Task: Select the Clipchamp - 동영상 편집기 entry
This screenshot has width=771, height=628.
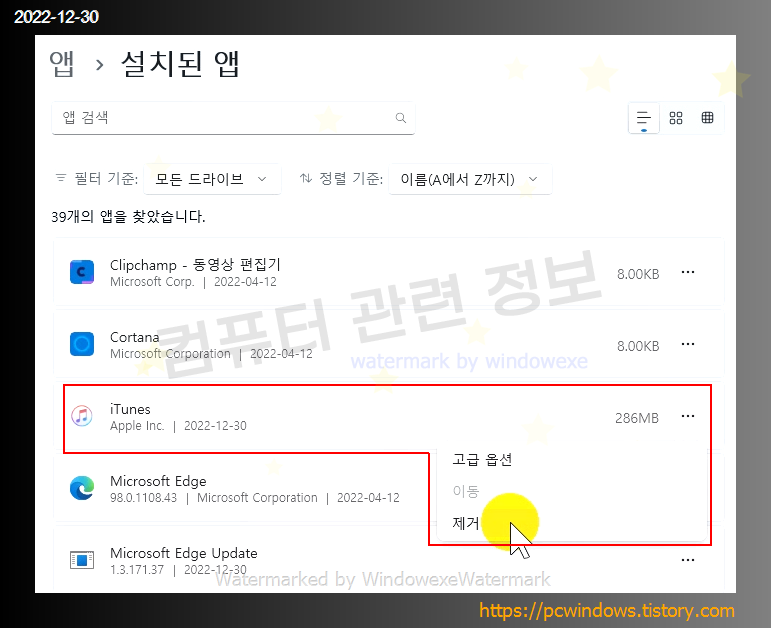Action: click(x=195, y=265)
